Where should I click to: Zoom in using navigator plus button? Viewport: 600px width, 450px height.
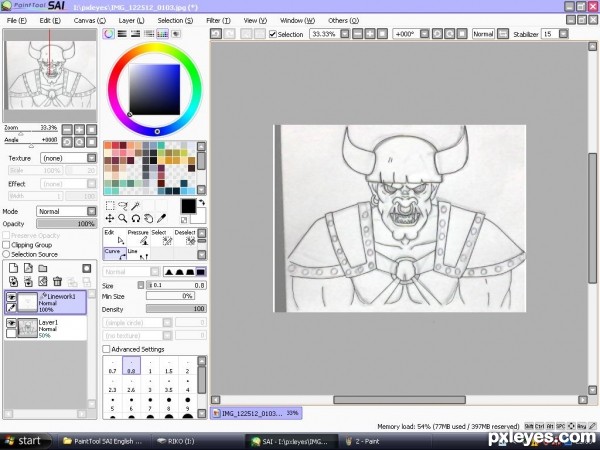point(79,130)
